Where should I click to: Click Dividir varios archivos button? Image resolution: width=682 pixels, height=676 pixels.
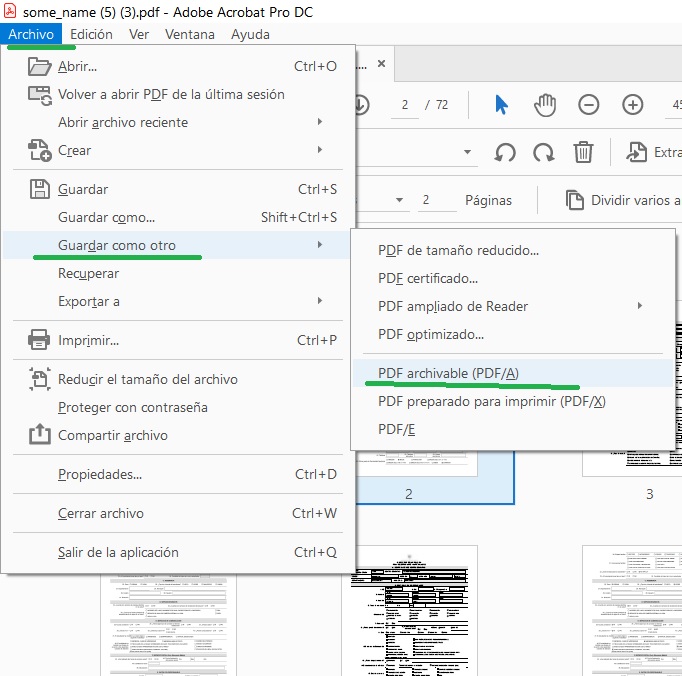623,200
